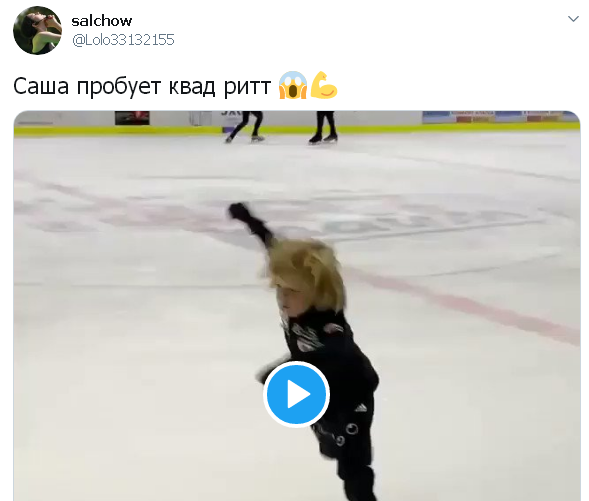Click the adidas logo on skater's pants
The width and height of the screenshot is (589, 501).
click(x=361, y=407)
